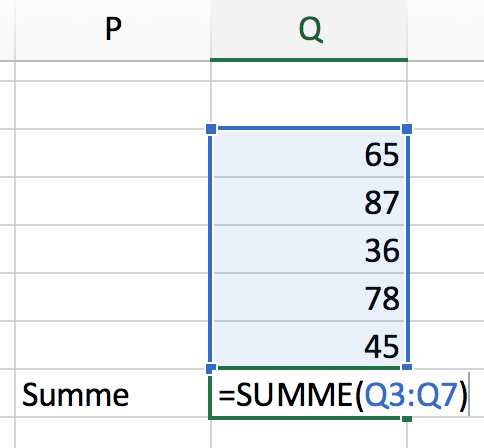Click the empty cell left of 65
Image resolution: width=484 pixels, height=448 pixels.
click(113, 153)
